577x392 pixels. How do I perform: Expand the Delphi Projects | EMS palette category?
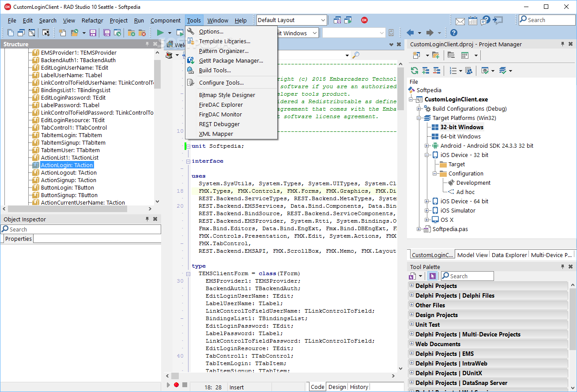[411, 353]
